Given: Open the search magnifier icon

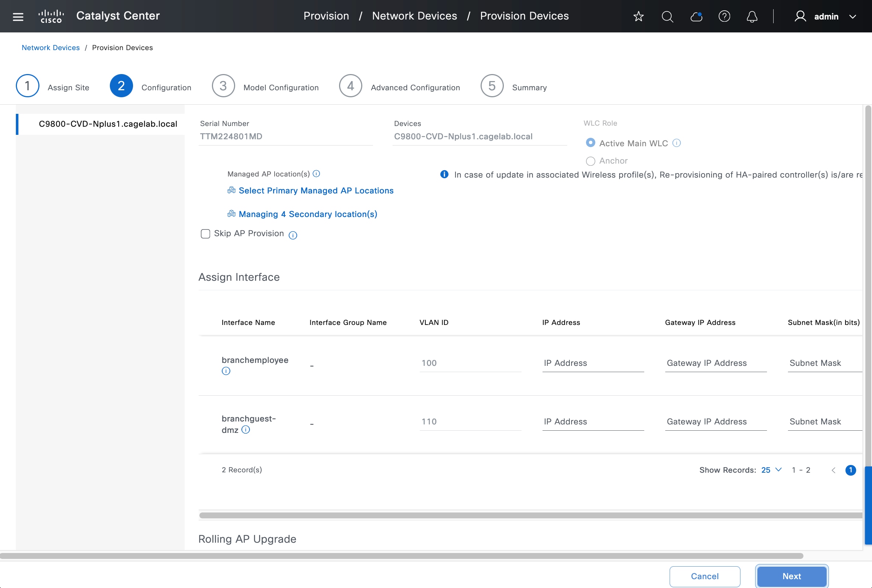Looking at the screenshot, I should pos(667,17).
